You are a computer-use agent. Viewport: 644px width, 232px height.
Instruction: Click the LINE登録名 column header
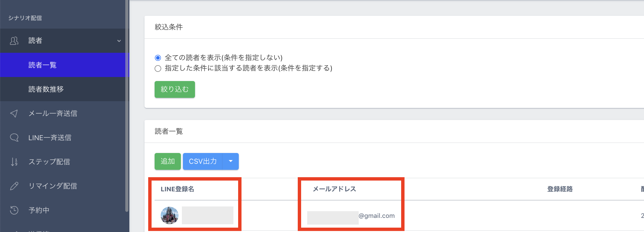[177, 189]
